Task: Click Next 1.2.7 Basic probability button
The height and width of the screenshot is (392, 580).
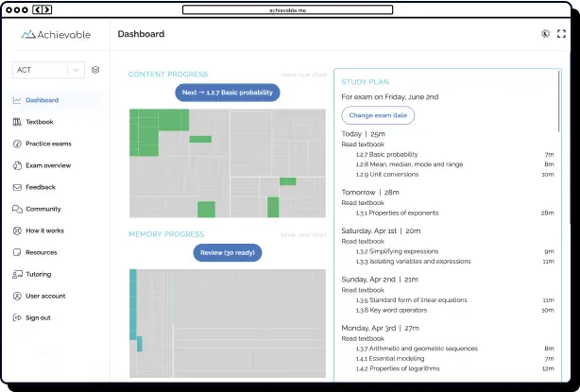Action: (228, 93)
